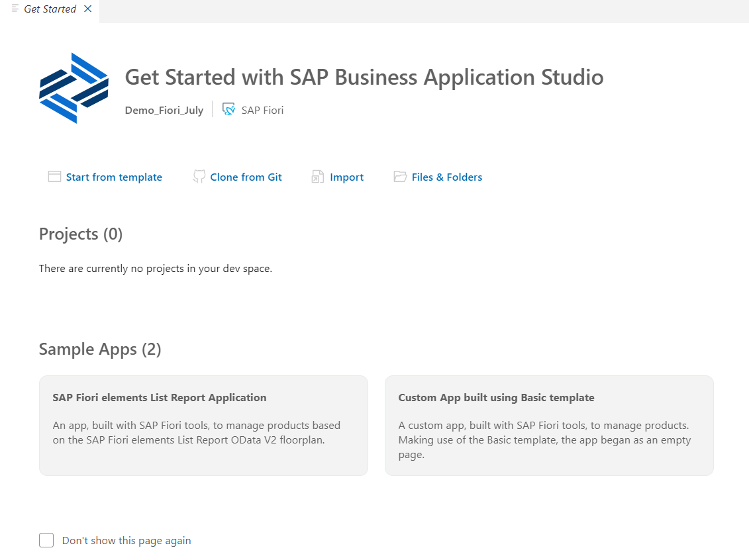
Task: Click the SAP Fiori dev space icon
Action: click(228, 109)
